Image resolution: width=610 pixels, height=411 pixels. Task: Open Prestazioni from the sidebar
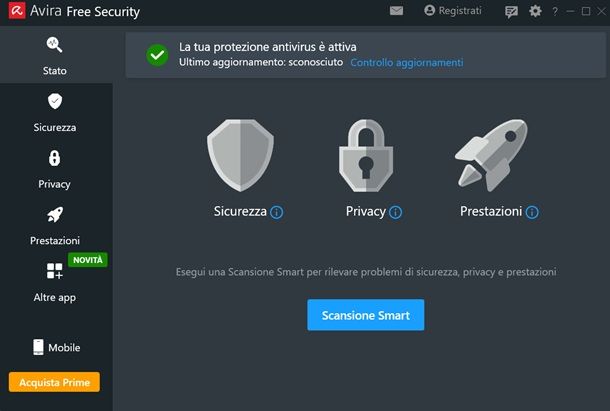[x=55, y=225]
